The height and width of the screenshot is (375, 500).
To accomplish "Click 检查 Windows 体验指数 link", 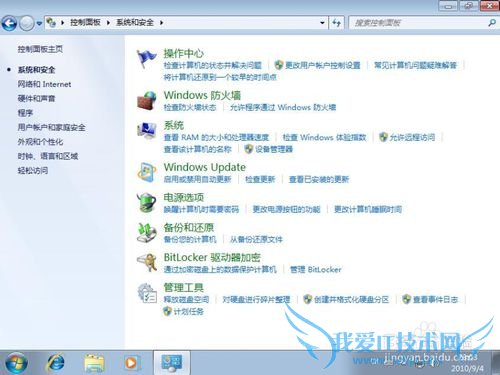I will click(324, 137).
